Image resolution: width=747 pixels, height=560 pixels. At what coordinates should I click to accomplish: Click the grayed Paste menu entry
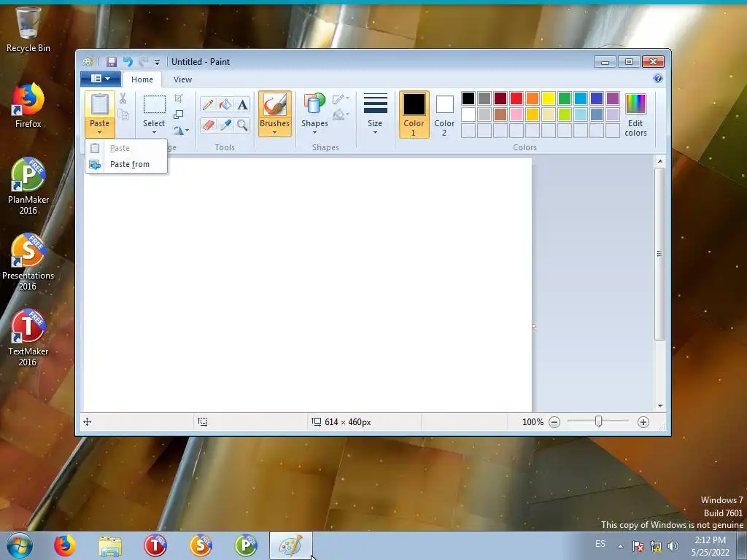(126, 148)
